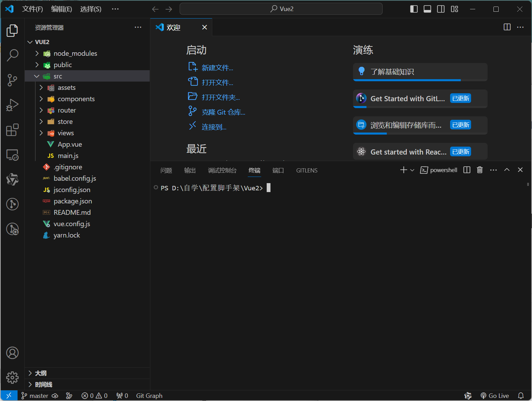The height and width of the screenshot is (401, 532).
Task: Open the 文件(F) menu
Action: tap(32, 9)
